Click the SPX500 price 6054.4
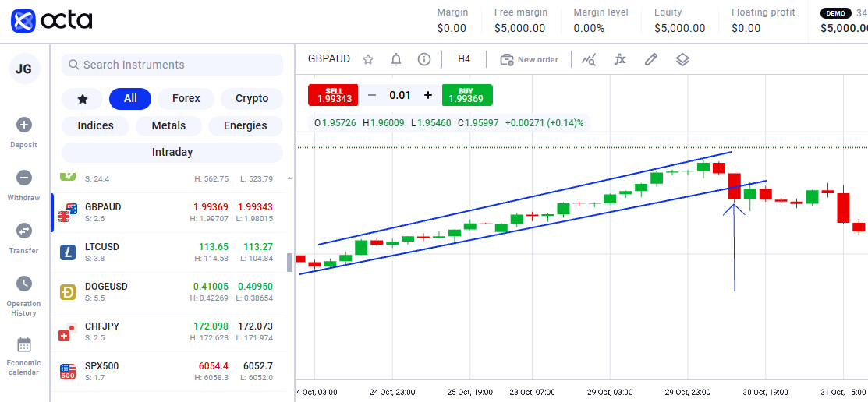Screen dimensions: 868x402 click(214, 366)
